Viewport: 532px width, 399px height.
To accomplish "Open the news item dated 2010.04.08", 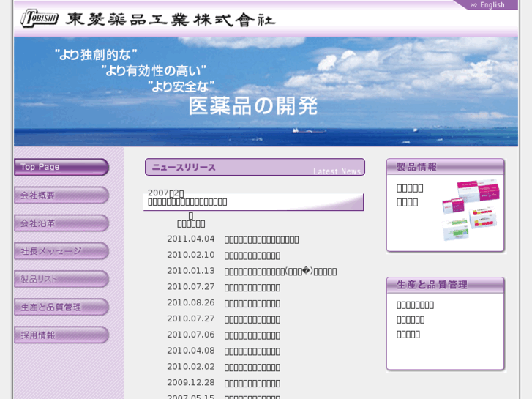I will click(x=252, y=351).
